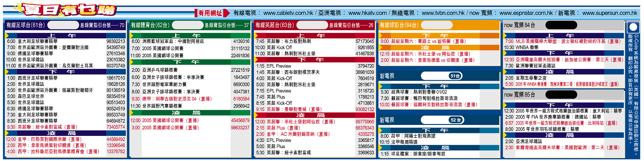Click the red arrow beside 有用網址
Viewport: 644px width, 161px height.
coord(227,13)
